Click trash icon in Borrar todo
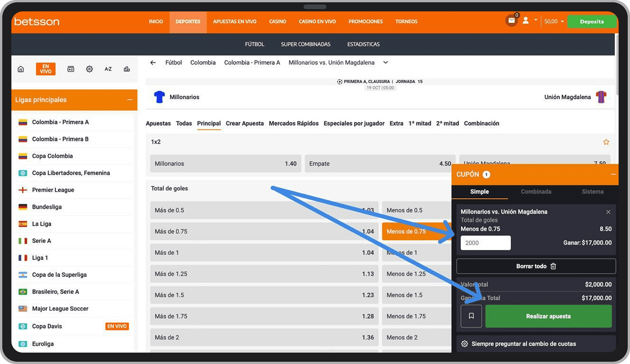 coord(553,266)
